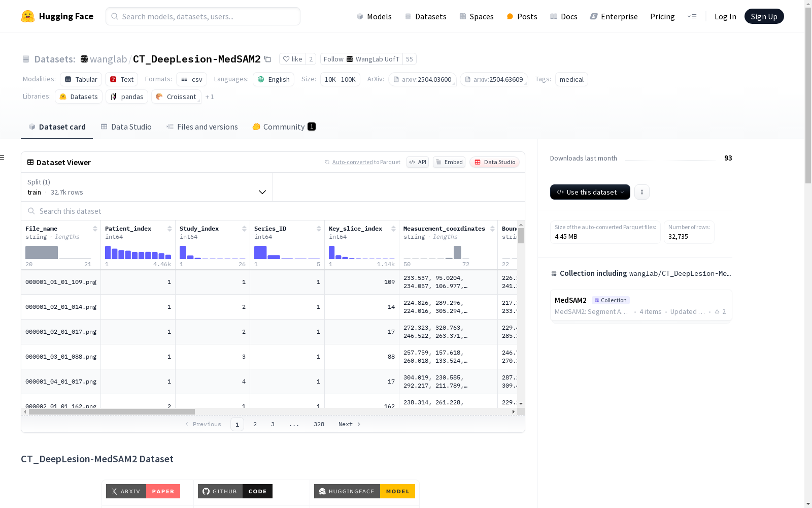Open the API button in Dataset Viewer
The height and width of the screenshot is (508, 812).
pos(418,162)
